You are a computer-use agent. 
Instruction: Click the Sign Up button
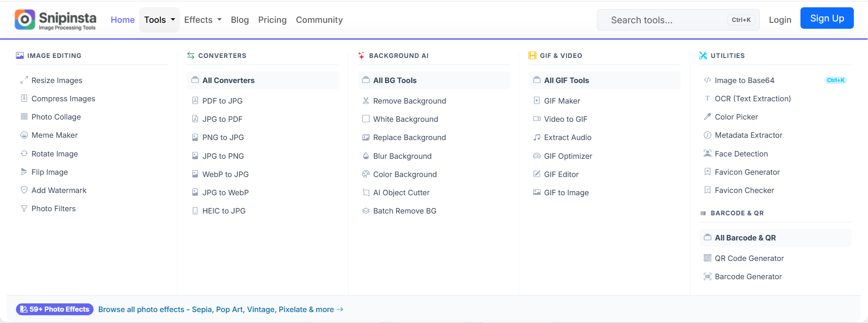tap(826, 18)
